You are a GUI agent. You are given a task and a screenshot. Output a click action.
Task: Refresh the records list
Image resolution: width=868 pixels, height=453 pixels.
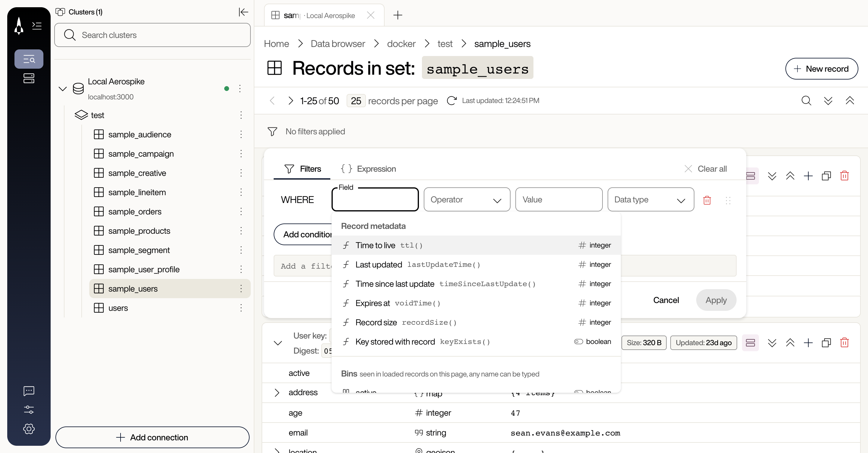tap(451, 101)
